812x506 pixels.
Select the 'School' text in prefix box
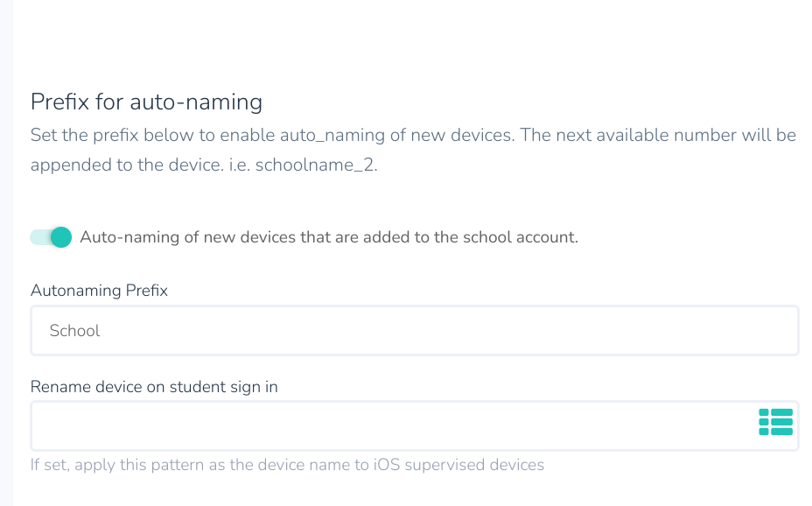pos(74,330)
